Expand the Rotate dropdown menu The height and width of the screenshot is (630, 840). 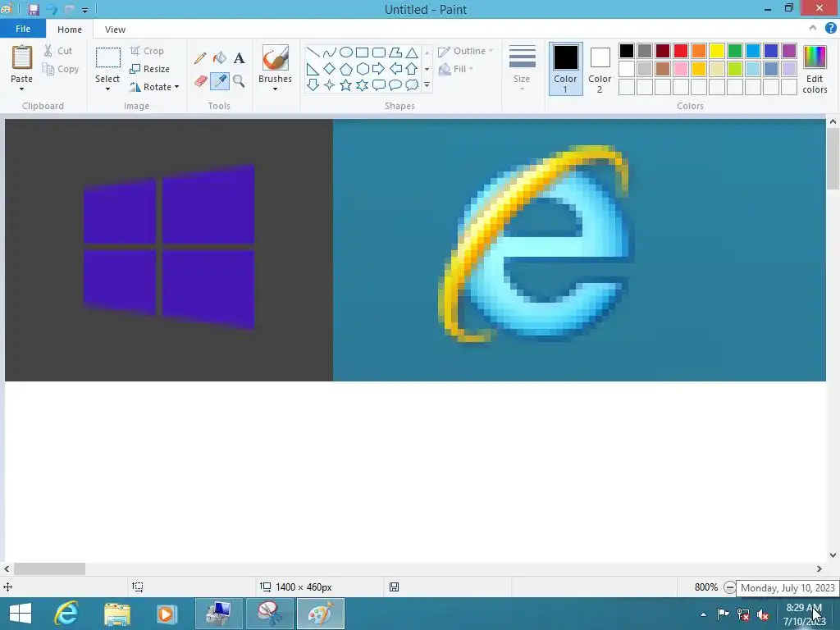(177, 87)
